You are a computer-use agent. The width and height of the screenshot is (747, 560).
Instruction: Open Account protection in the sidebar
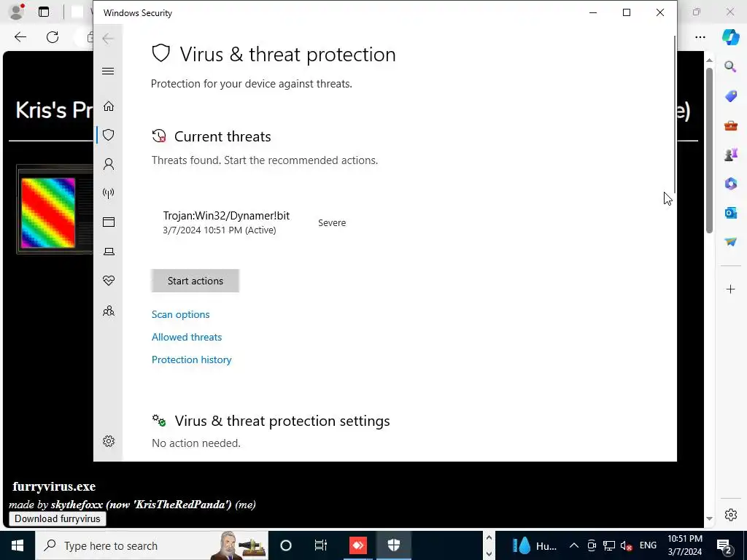[109, 164]
